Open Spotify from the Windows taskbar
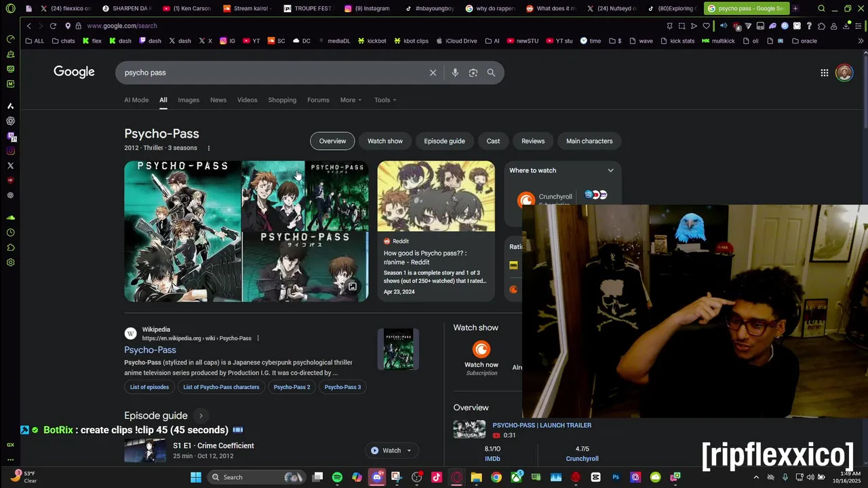 click(337, 477)
